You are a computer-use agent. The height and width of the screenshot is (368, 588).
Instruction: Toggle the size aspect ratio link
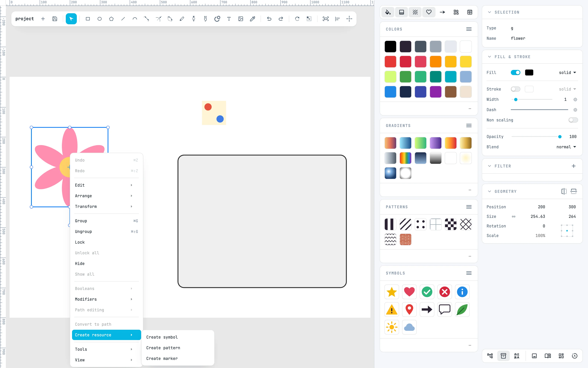(x=513, y=216)
